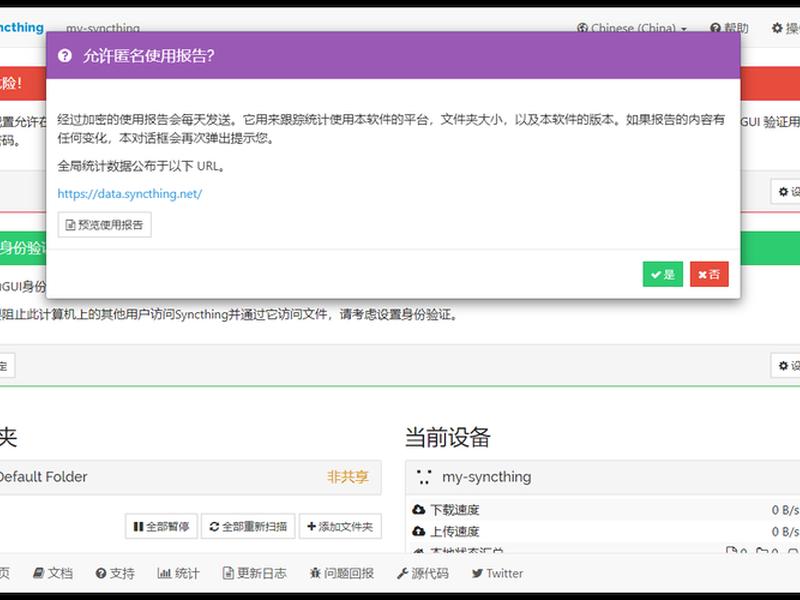Click the bug icon beside 问题回报
This screenshot has height=600, width=800.
[315, 573]
